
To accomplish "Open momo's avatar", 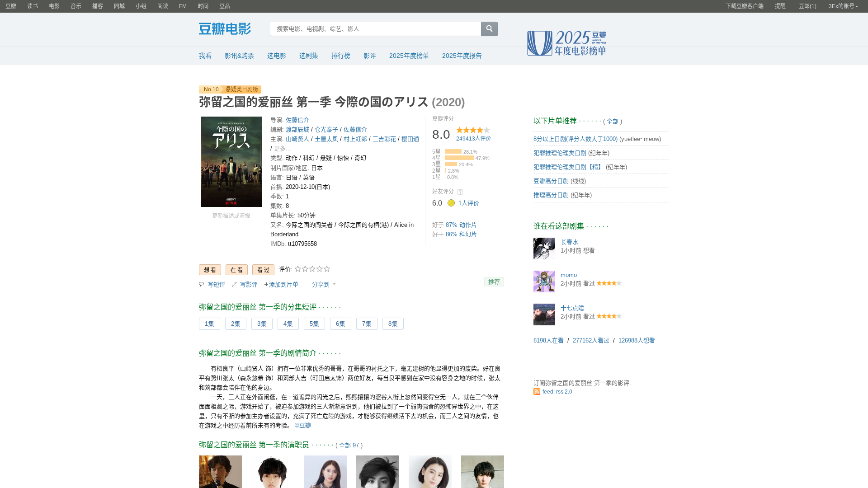I will coord(544,282).
